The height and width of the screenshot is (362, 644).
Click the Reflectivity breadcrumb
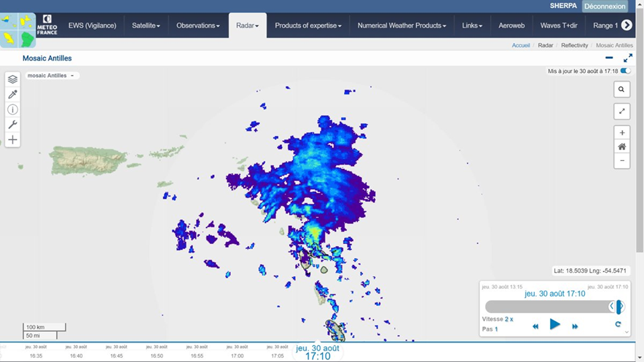click(574, 45)
